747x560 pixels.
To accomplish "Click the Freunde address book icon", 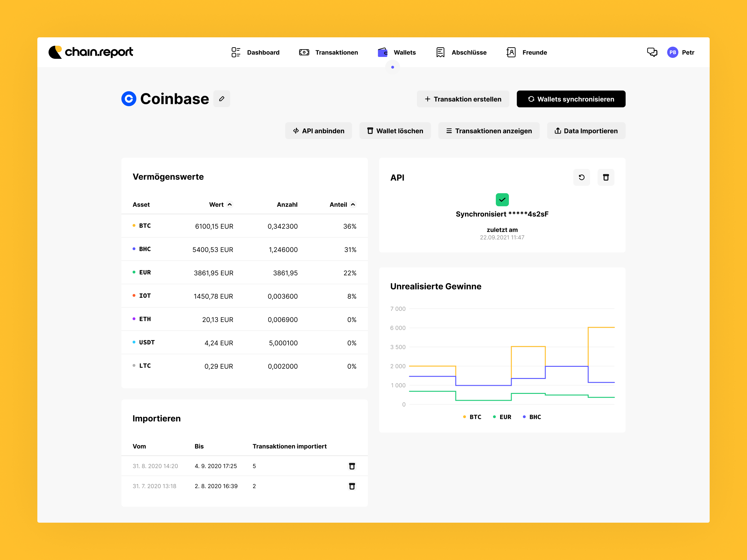I will click(x=511, y=52).
